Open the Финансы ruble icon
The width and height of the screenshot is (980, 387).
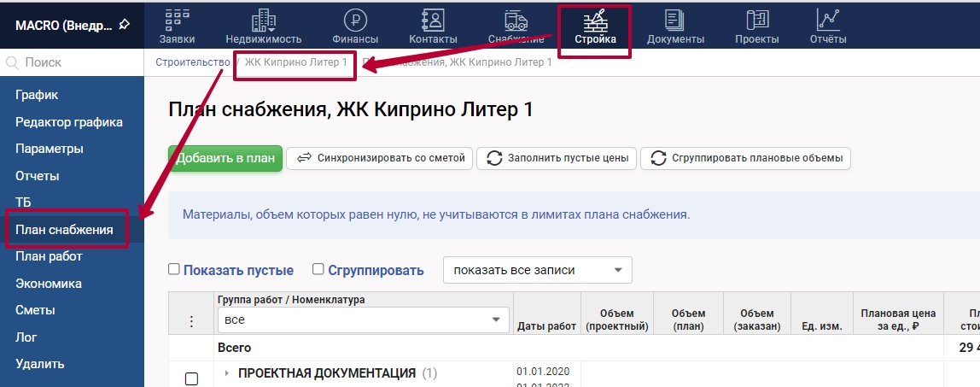coord(354,21)
